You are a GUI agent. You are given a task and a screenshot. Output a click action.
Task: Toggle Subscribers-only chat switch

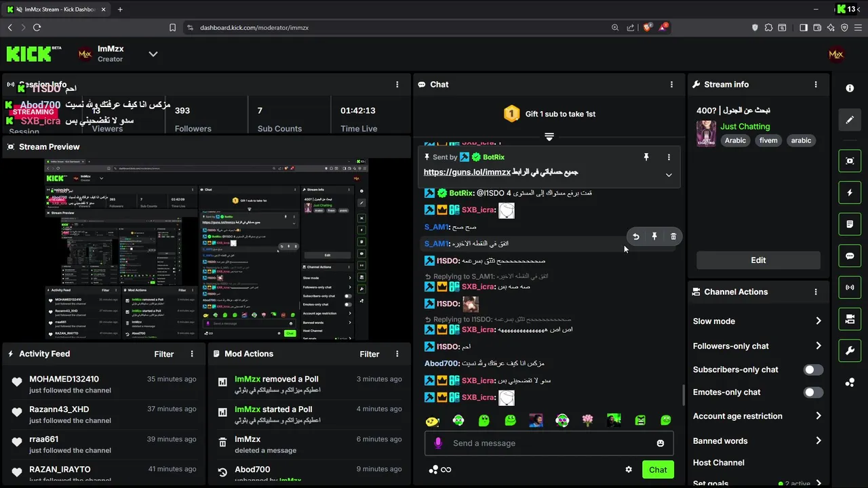813,369
